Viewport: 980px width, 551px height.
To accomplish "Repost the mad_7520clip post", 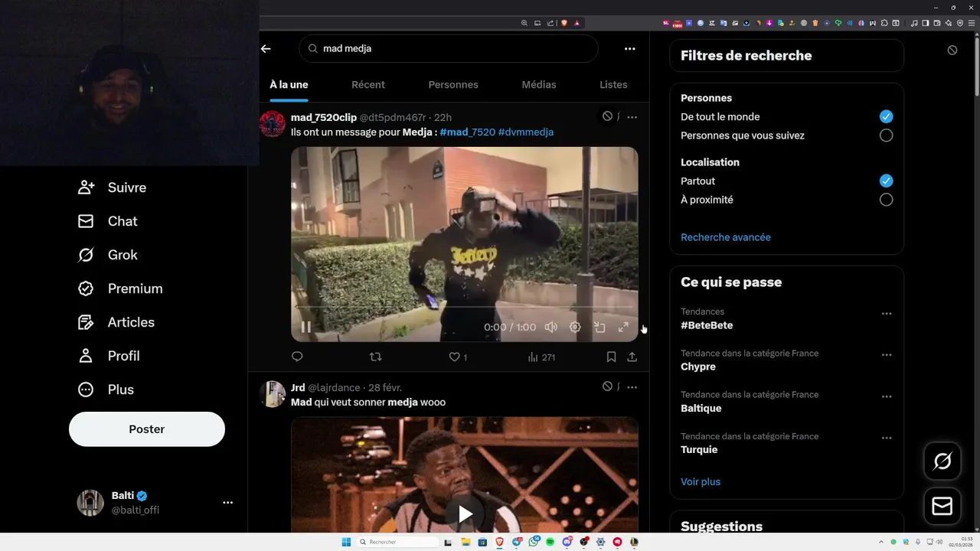I will (x=376, y=357).
